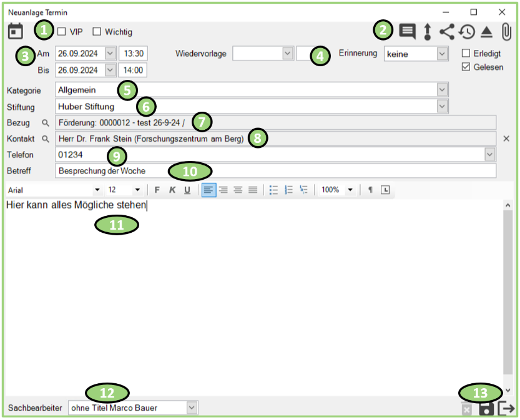Open the history clock icon
The height and width of the screenshot is (420, 520).
(x=467, y=31)
